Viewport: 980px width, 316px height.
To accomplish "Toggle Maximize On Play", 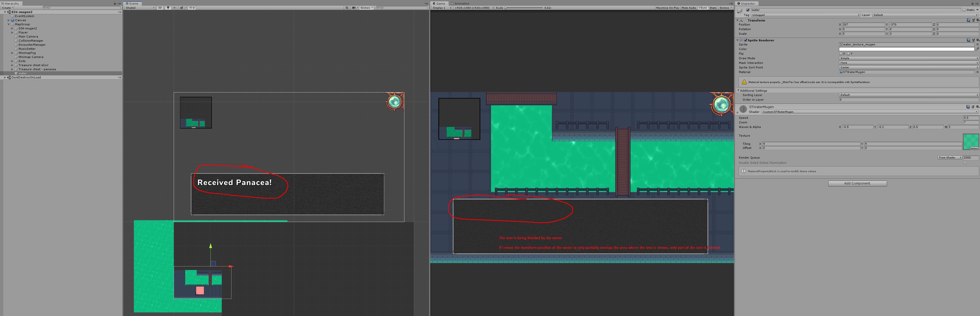I will point(668,8).
